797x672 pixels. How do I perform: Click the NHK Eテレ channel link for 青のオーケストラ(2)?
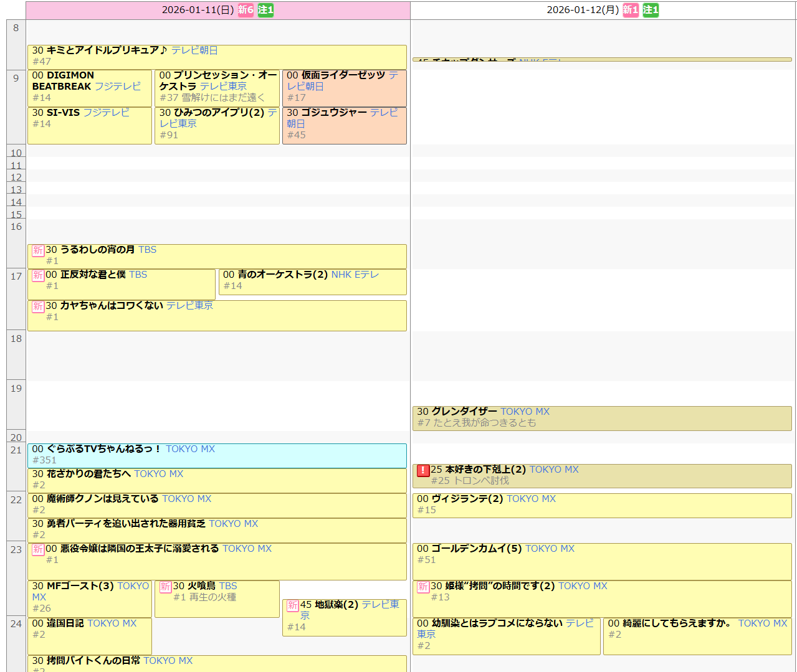pos(355,275)
